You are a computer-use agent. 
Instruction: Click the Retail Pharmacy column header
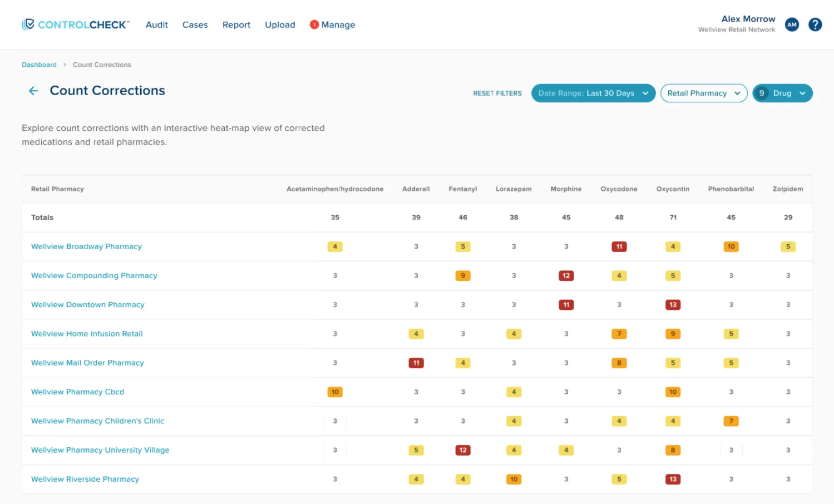tap(57, 189)
